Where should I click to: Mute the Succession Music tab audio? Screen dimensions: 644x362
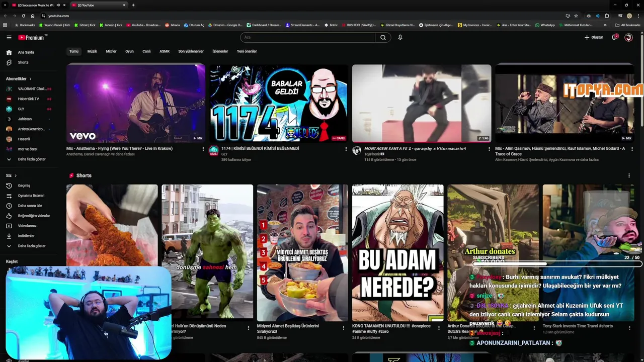click(x=58, y=5)
